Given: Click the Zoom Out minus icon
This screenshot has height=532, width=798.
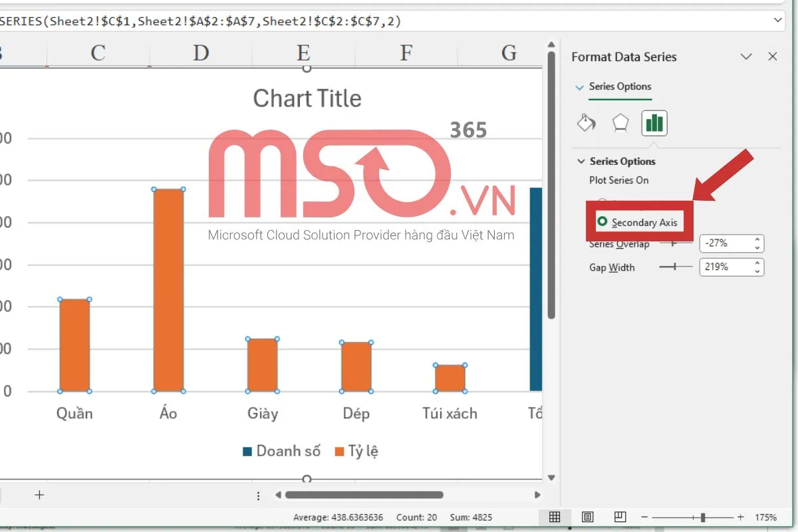Looking at the screenshot, I should pos(644,517).
